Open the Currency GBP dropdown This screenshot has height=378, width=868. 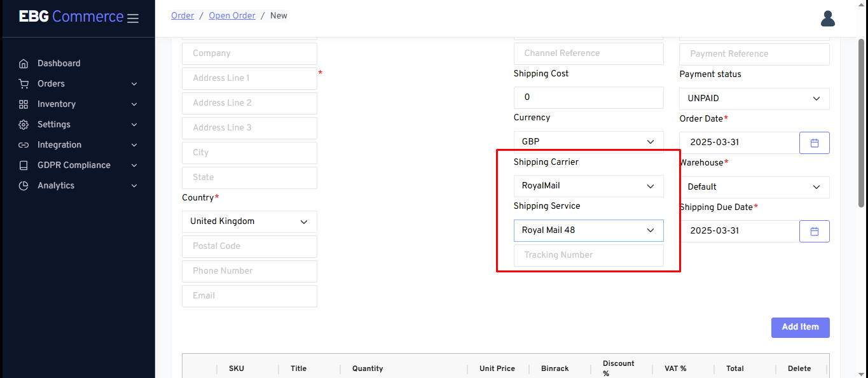588,142
